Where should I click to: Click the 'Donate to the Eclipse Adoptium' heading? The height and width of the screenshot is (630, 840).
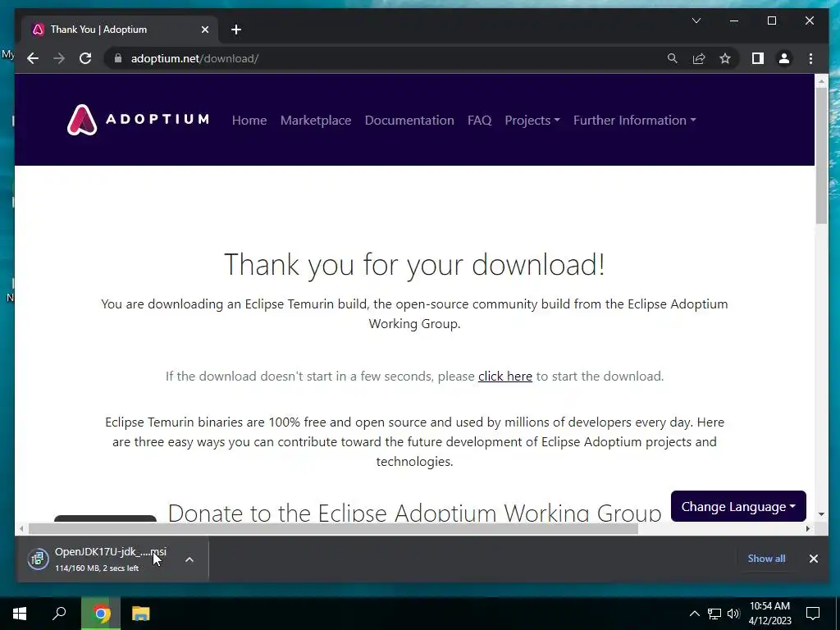pyautogui.click(x=414, y=513)
